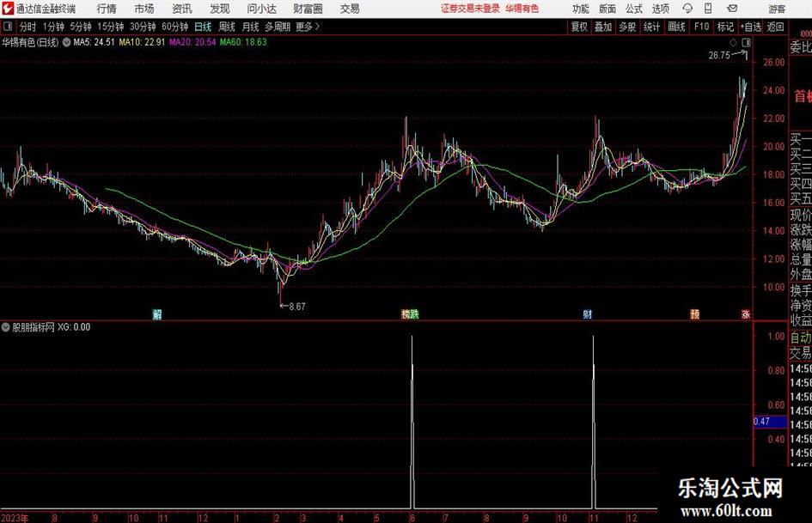This screenshot has height=523, width=812.
Task: Click the 画线 drawing toolbar button
Action: coord(677,27)
